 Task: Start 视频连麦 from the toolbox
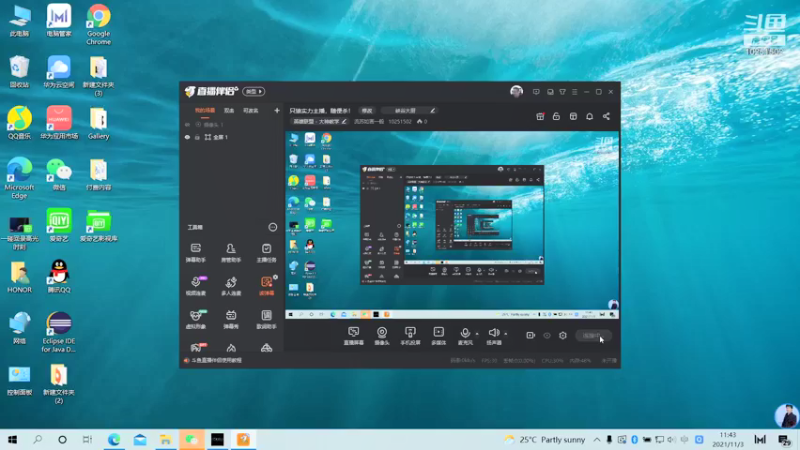pyautogui.click(x=195, y=286)
